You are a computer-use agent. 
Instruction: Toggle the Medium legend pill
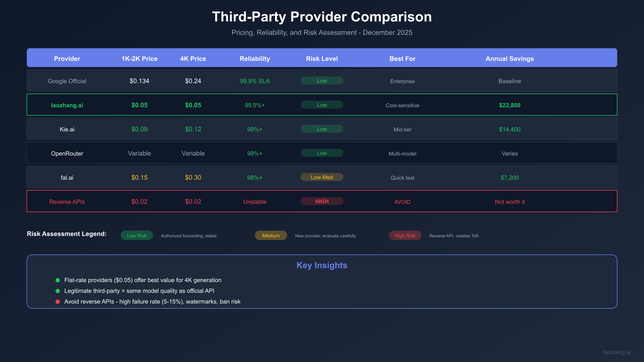coord(271,235)
